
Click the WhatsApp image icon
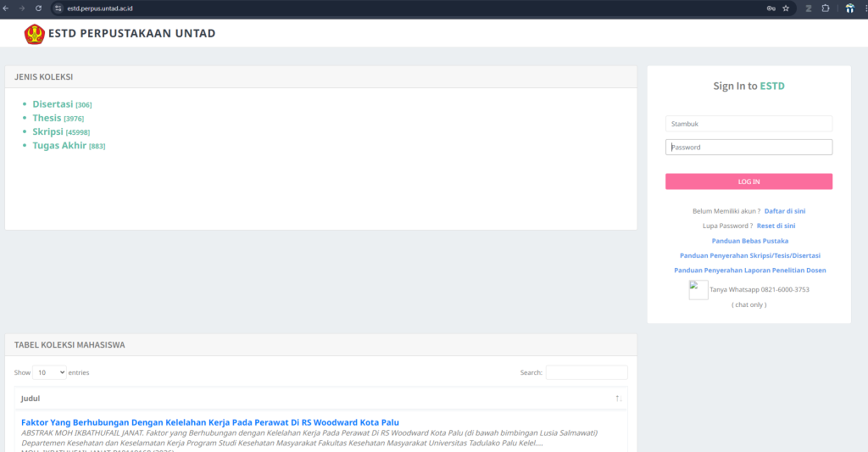698,290
